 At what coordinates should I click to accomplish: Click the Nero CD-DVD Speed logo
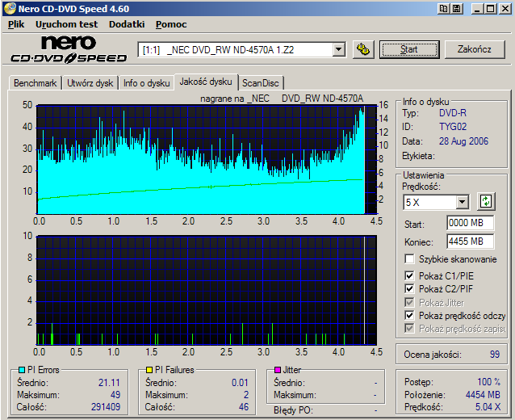tap(69, 49)
